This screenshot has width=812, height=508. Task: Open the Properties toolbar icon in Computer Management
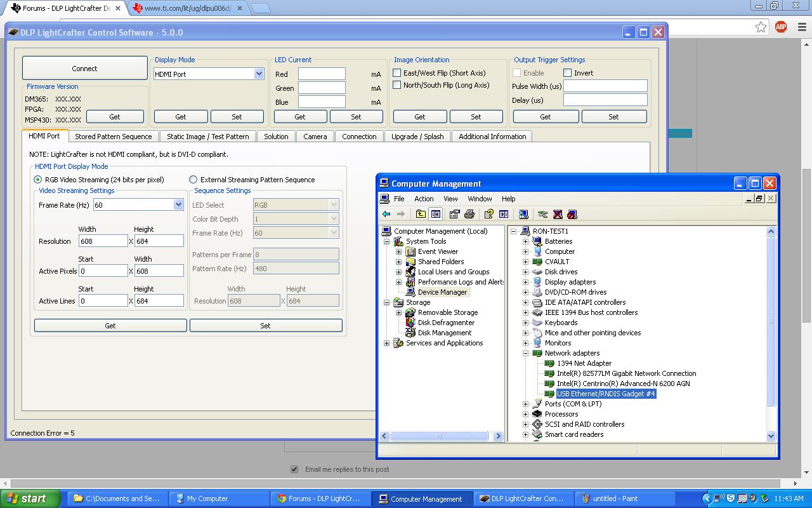(454, 214)
